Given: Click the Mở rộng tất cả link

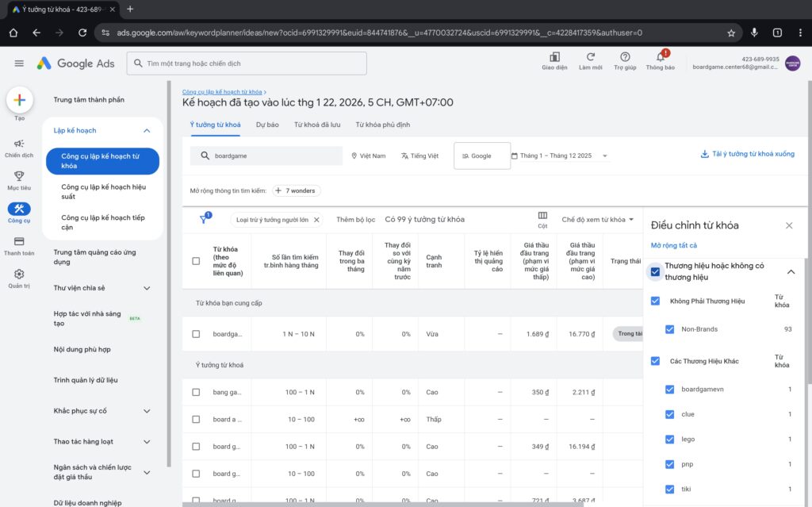Looking at the screenshot, I should tap(673, 246).
